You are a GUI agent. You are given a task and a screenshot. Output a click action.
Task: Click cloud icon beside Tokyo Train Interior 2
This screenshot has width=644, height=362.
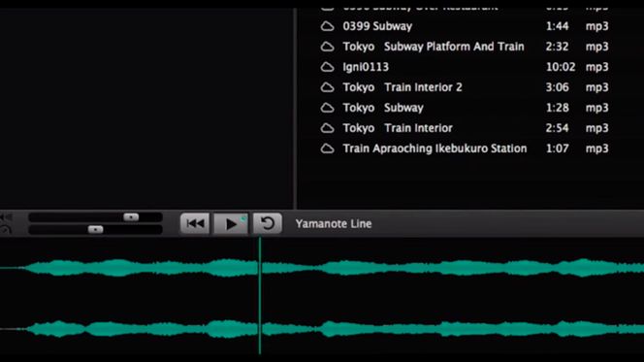[x=328, y=87]
